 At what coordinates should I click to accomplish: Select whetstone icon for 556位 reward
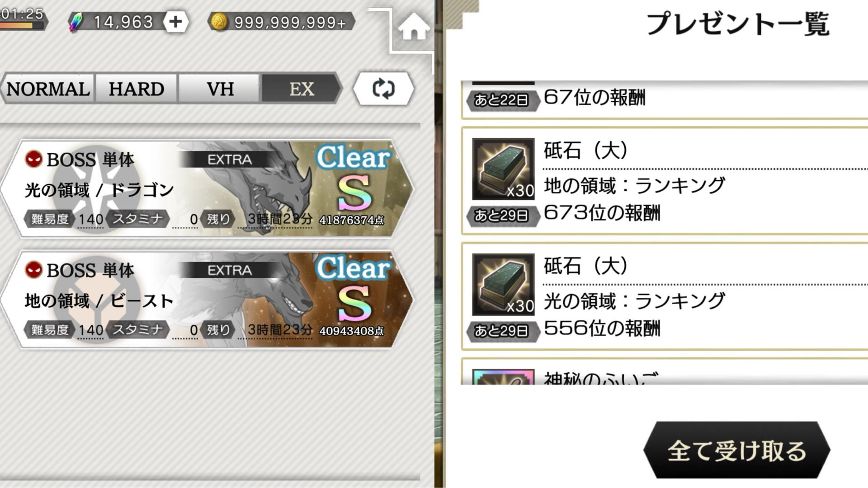click(x=503, y=285)
